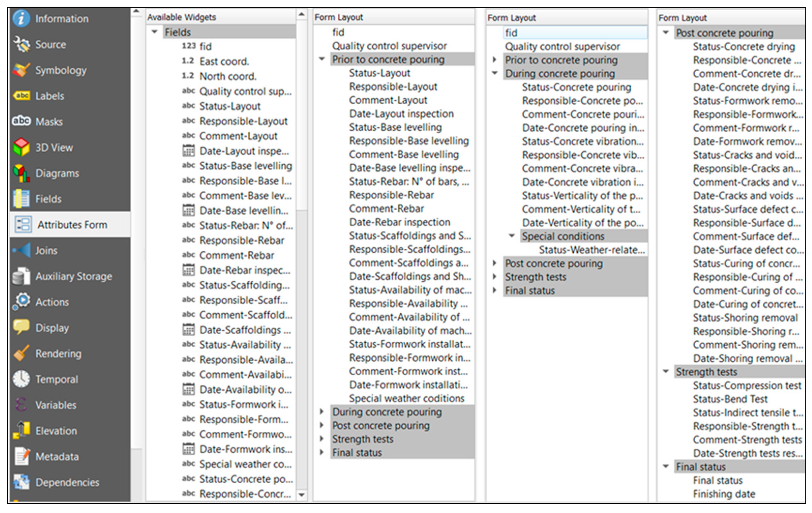
Task: Collapse the Fields group in Available Widgets
Action: click(x=155, y=32)
